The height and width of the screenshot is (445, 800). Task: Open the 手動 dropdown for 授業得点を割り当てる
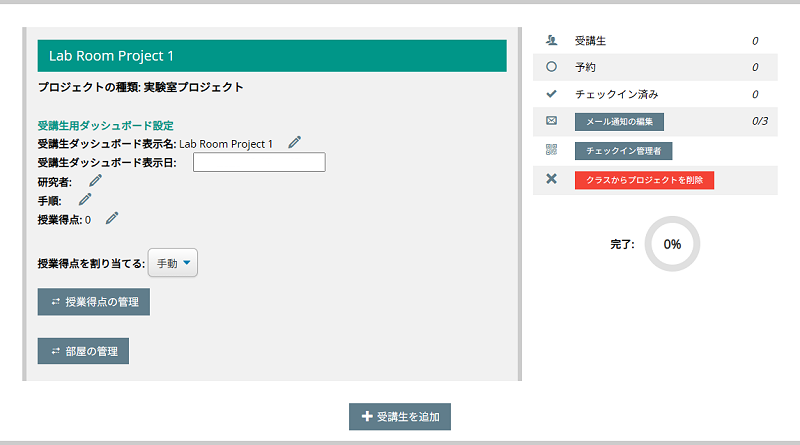click(174, 263)
